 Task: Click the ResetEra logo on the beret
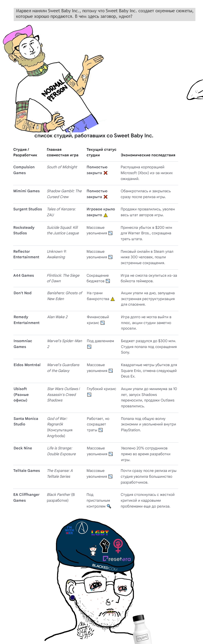point(117,559)
